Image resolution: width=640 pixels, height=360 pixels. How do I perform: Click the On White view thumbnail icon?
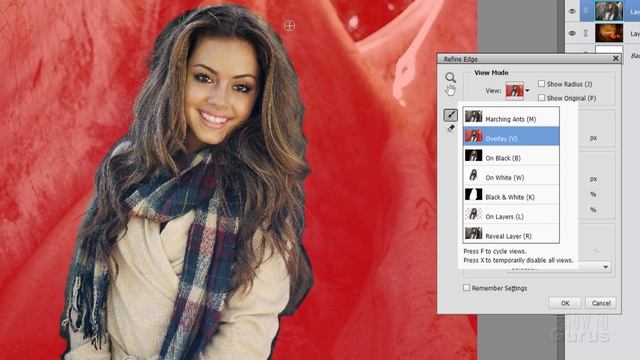coord(473,175)
